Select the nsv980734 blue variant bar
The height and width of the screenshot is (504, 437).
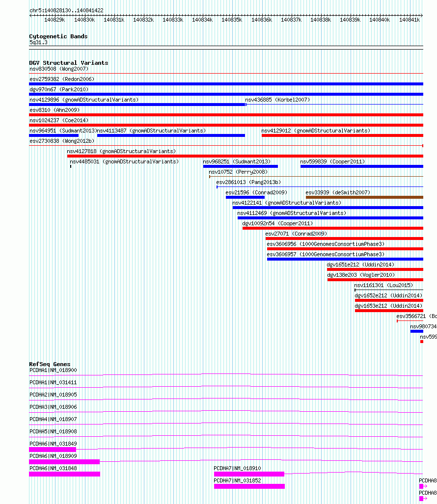coord(417,331)
